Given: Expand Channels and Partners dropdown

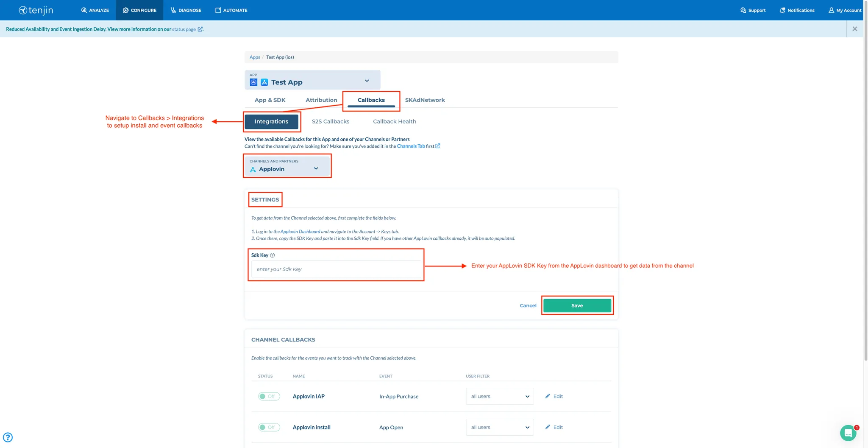Looking at the screenshot, I should tap(287, 166).
